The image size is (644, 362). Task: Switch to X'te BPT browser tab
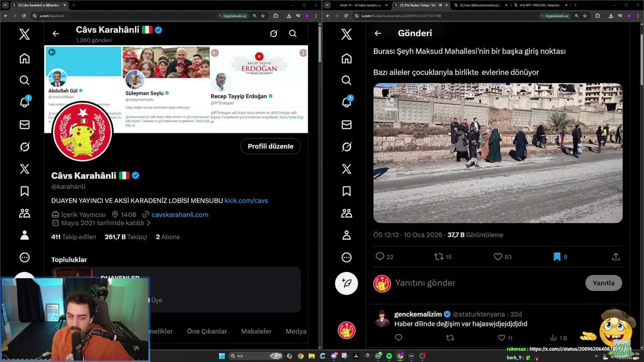[540, 5]
